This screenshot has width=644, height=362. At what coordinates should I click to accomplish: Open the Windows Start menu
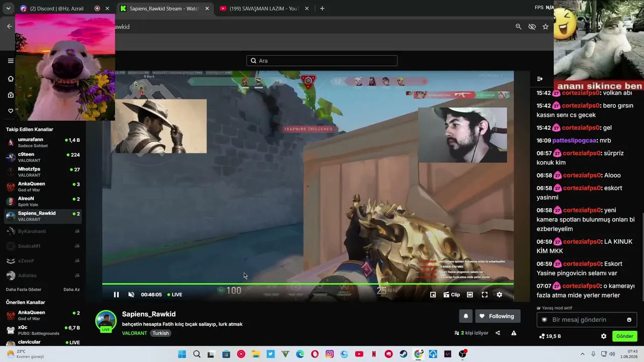pos(182,354)
